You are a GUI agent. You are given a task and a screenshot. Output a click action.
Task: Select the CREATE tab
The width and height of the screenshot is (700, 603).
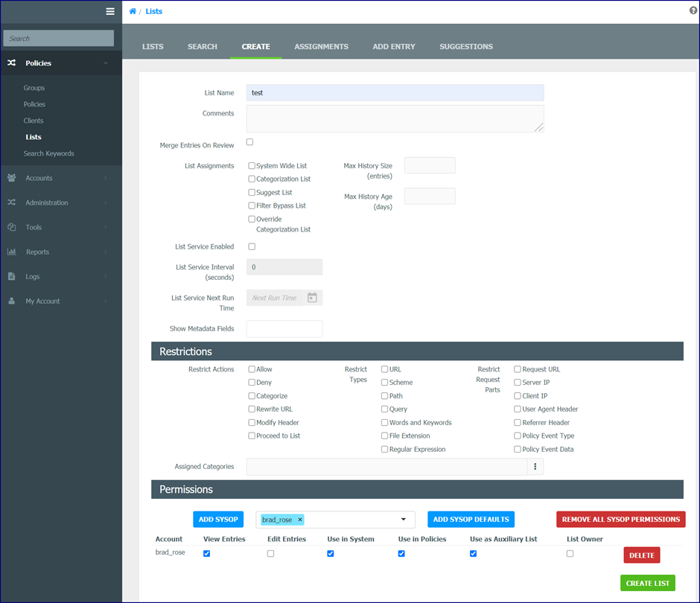coord(256,46)
